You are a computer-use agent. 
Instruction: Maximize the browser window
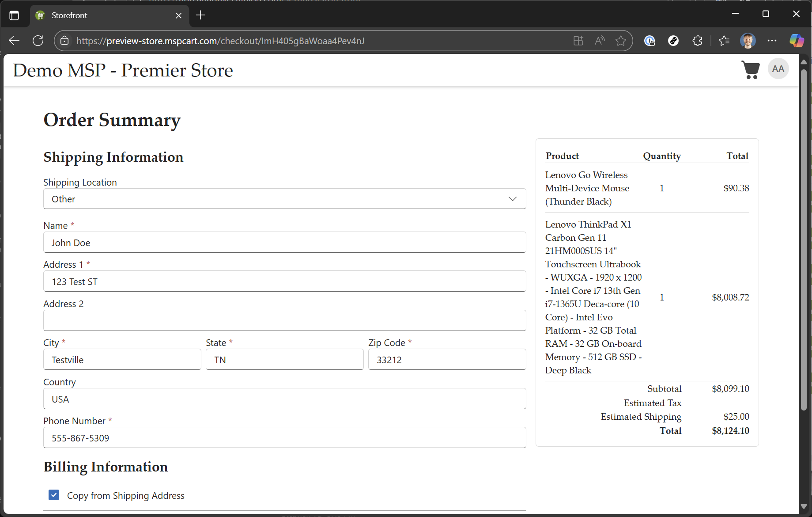pyautogui.click(x=766, y=14)
